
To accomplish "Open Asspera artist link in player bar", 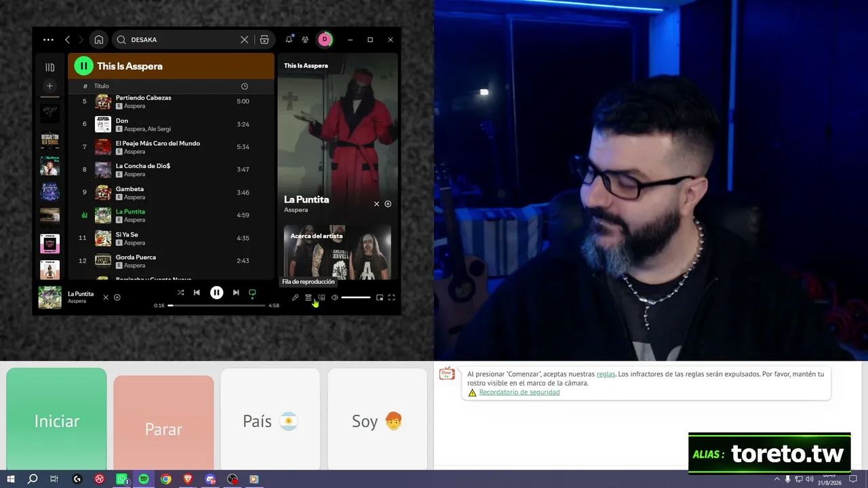I will point(77,301).
